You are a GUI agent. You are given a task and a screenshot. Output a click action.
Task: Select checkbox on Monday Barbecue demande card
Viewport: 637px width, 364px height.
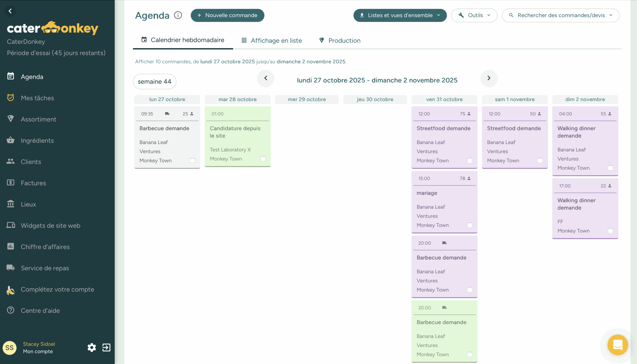tap(192, 161)
